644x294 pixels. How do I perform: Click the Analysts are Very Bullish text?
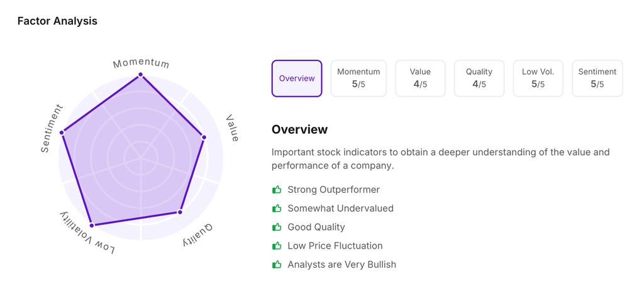click(341, 264)
